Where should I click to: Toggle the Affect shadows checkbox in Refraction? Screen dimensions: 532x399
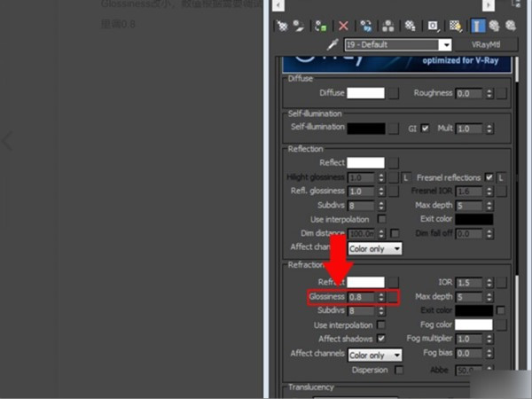point(381,339)
